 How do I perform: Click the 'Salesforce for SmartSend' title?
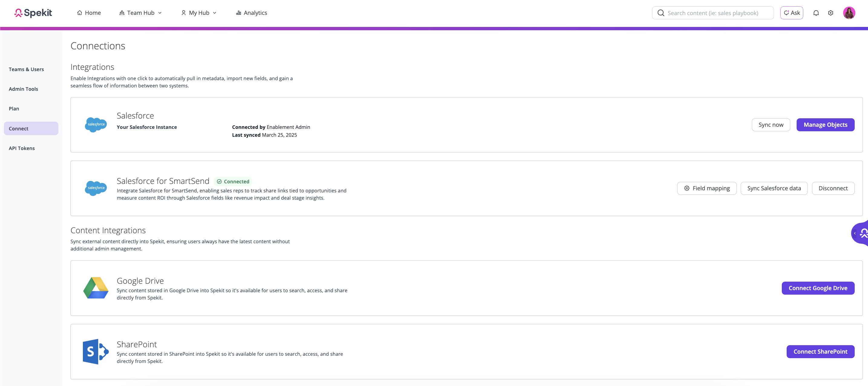click(x=163, y=181)
